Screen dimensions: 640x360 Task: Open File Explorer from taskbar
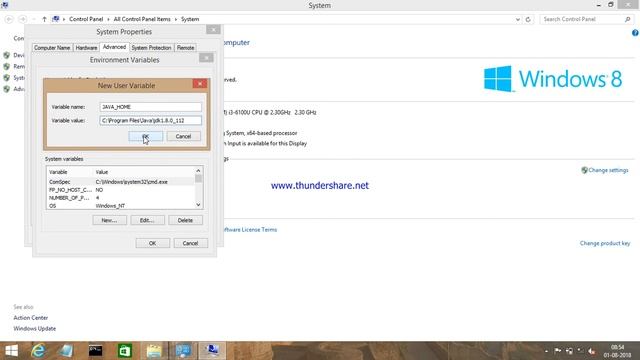tap(154, 351)
